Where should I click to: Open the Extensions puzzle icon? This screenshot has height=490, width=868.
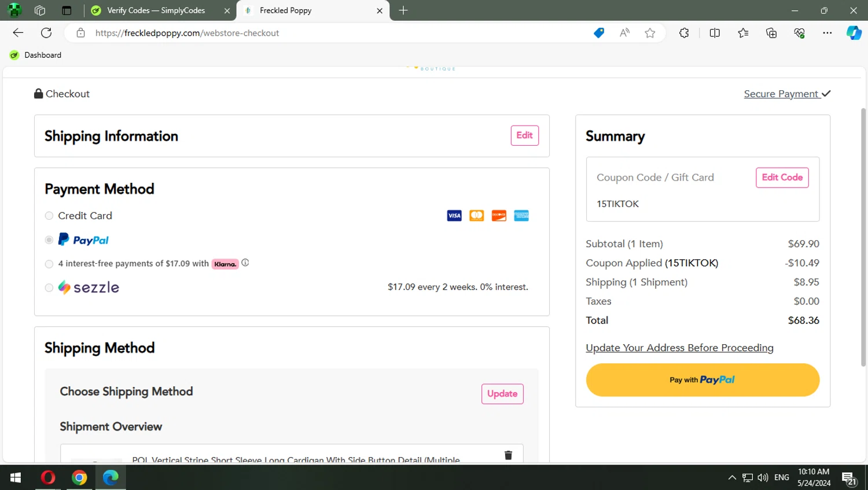pos(684,33)
